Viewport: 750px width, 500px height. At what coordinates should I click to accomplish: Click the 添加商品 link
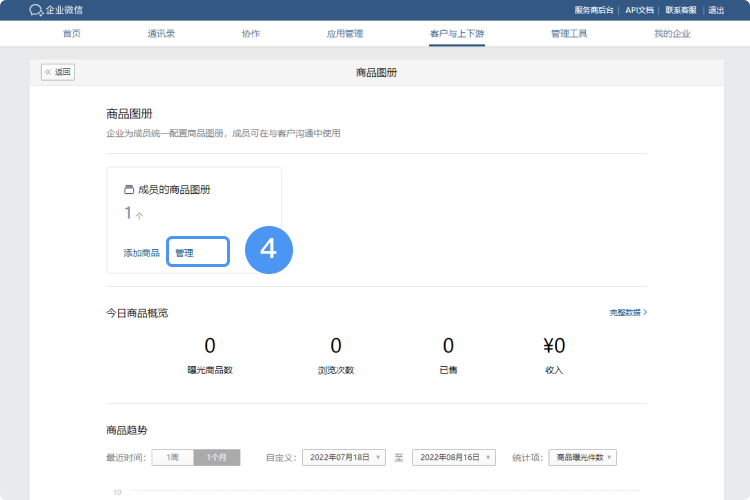point(141,253)
